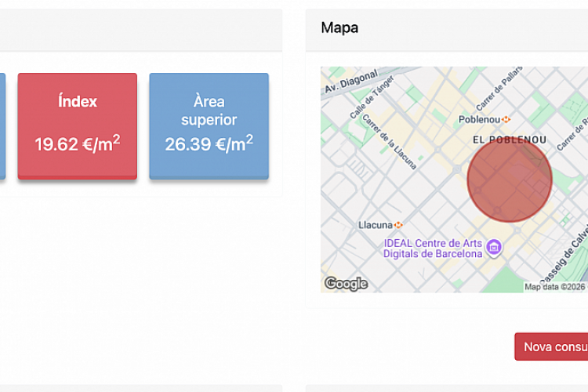The width and height of the screenshot is (588, 392).
Task: Click the Poblenou station label
Action: click(480, 120)
